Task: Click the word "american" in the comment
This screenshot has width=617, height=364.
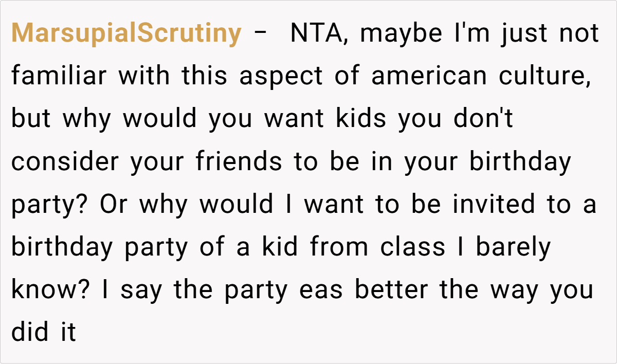Action: [428, 76]
